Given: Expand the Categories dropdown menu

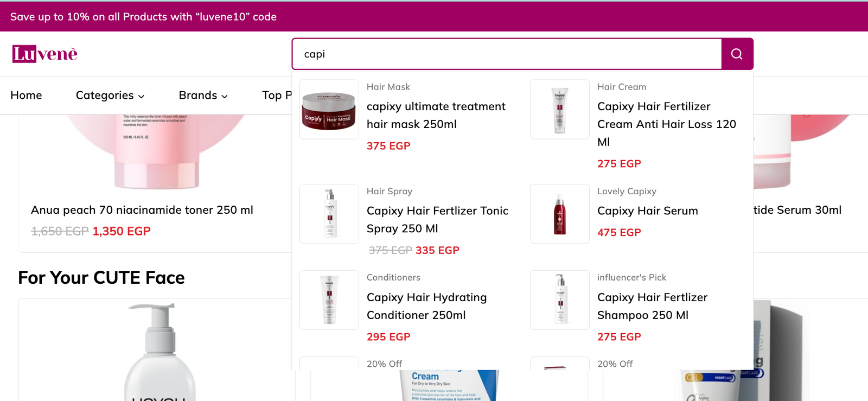Looking at the screenshot, I should pos(110,96).
